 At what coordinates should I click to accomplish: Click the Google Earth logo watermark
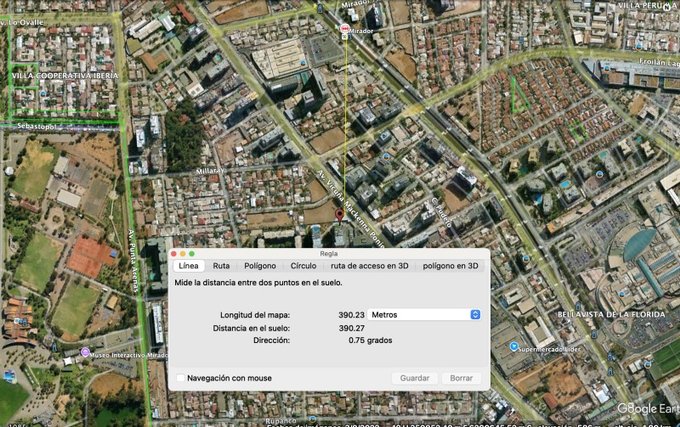pyautogui.click(x=646, y=408)
